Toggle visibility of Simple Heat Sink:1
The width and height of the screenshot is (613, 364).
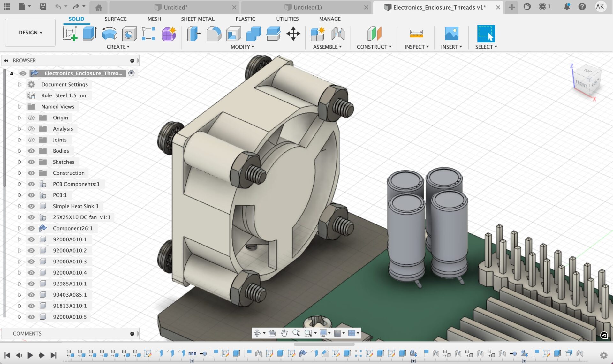tap(31, 206)
